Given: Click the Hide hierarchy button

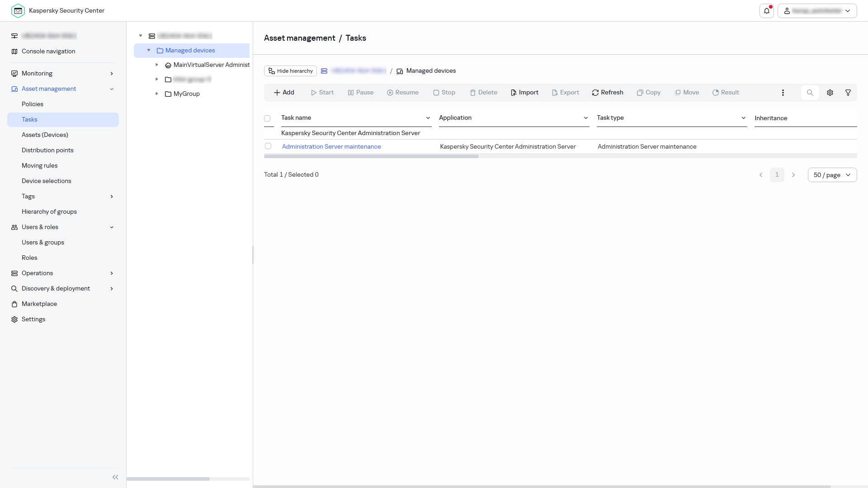Looking at the screenshot, I should point(290,71).
